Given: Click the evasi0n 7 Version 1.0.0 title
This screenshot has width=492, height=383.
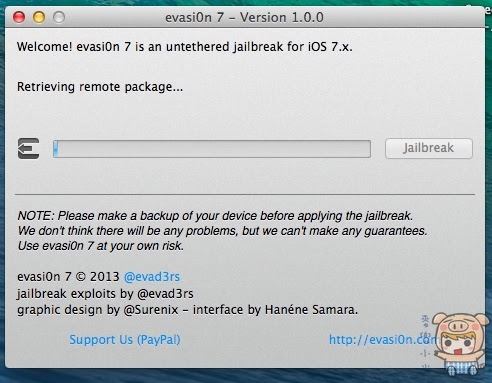Looking at the screenshot, I should click(x=244, y=17).
